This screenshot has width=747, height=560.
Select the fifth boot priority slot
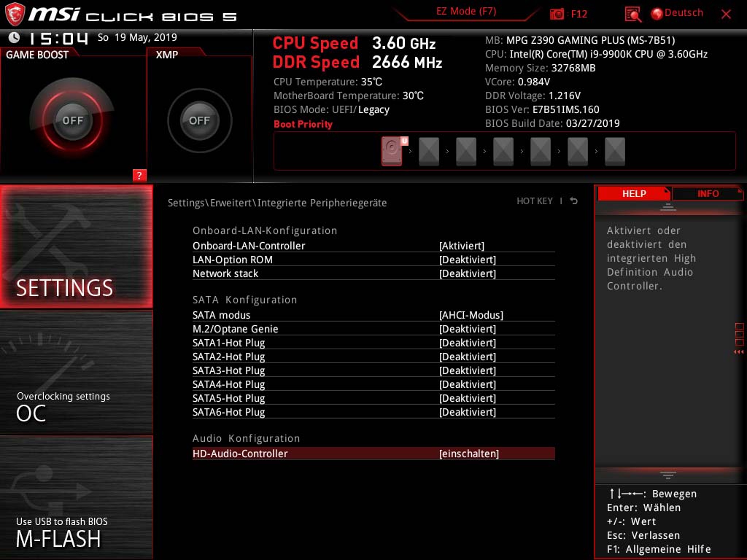[541, 152]
